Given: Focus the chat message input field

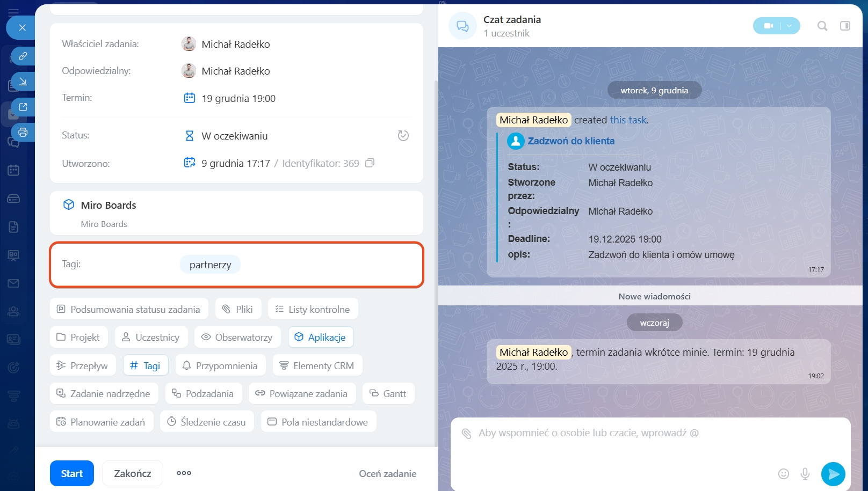Looking at the screenshot, I should tap(650, 433).
